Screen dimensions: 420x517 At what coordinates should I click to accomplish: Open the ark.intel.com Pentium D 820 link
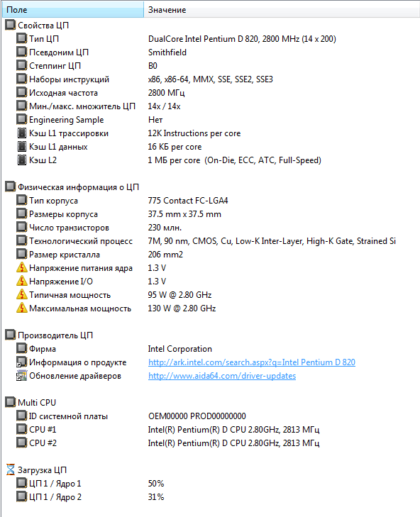[x=252, y=362]
